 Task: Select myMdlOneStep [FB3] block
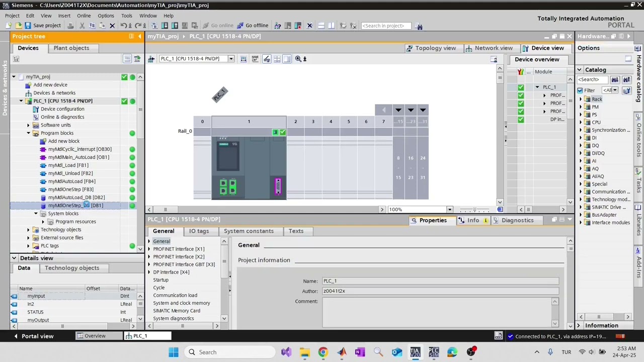(70, 190)
